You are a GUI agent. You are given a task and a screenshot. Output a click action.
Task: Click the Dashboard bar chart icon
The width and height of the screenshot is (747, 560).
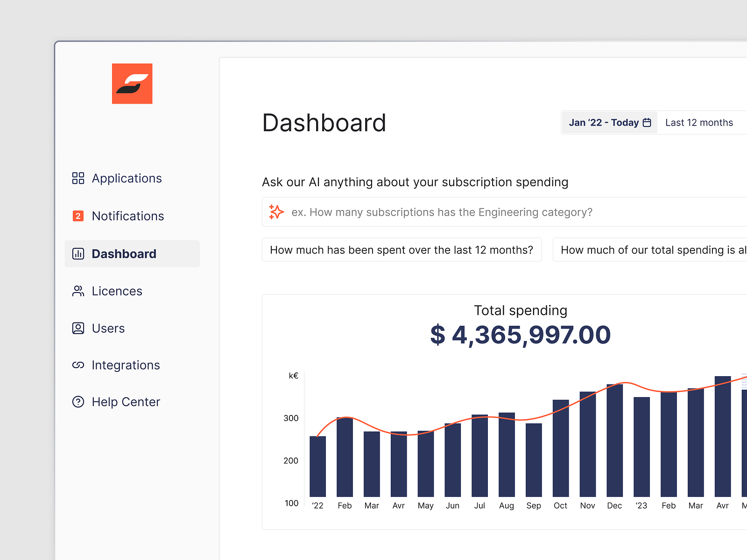pyautogui.click(x=78, y=254)
